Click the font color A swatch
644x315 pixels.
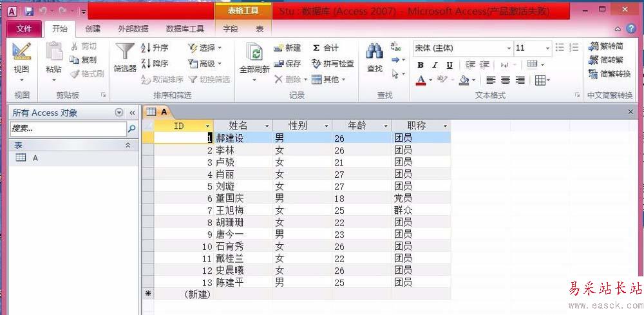(421, 80)
